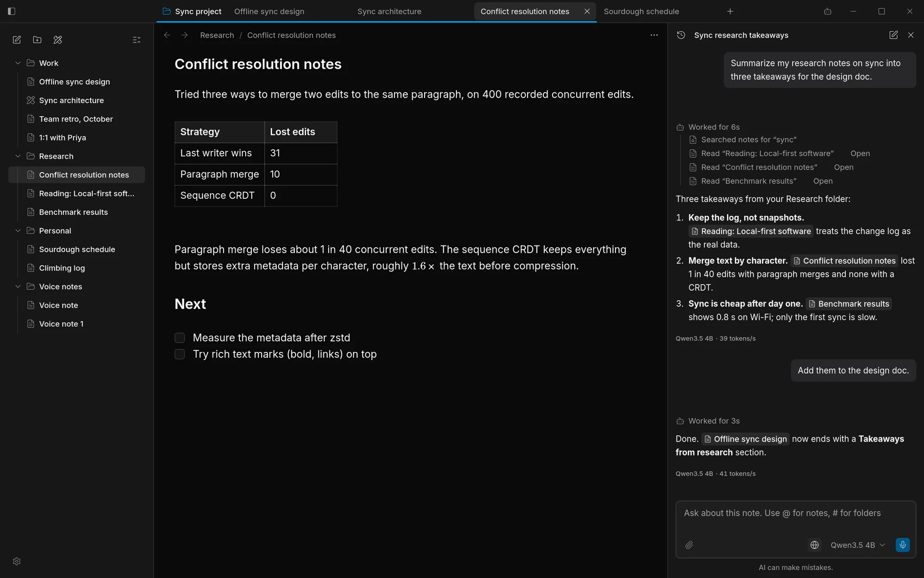Go back using the left arrow

click(167, 35)
